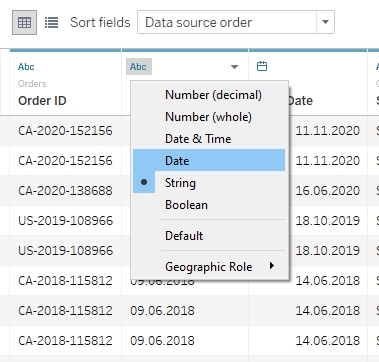379x362 pixels.
Task: Expand the Geographic Role submenu arrow
Action: (x=272, y=266)
